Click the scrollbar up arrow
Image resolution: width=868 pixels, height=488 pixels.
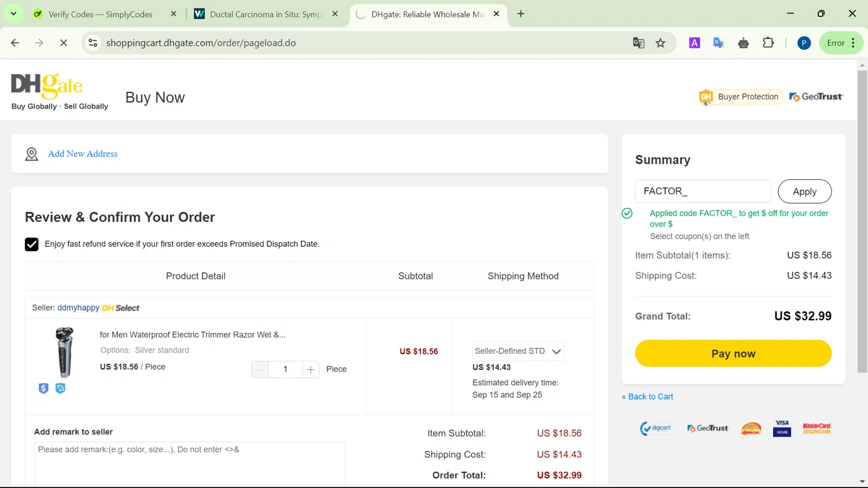[862, 65]
